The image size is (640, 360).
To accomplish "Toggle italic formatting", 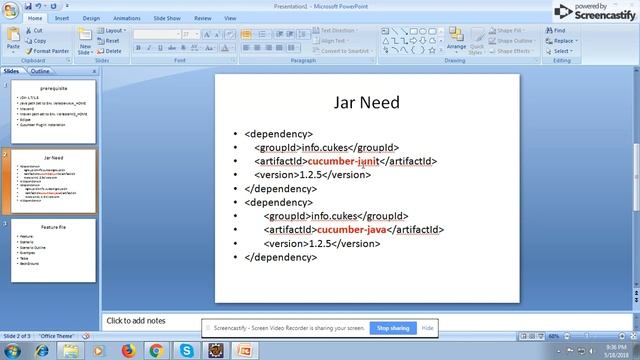I will pos(149,48).
